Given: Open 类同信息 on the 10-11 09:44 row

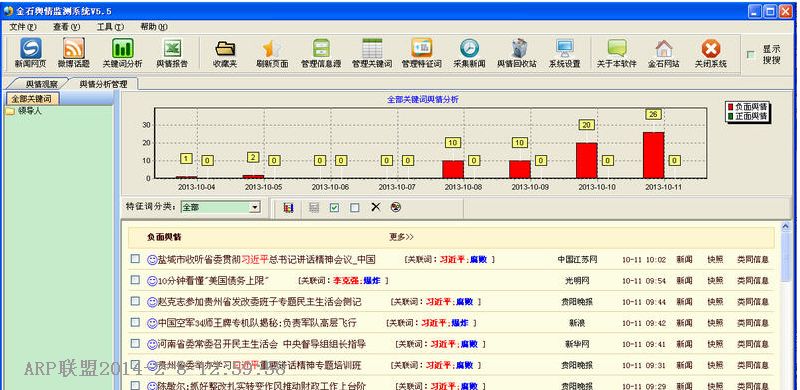Looking at the screenshot, I should click(x=753, y=302).
